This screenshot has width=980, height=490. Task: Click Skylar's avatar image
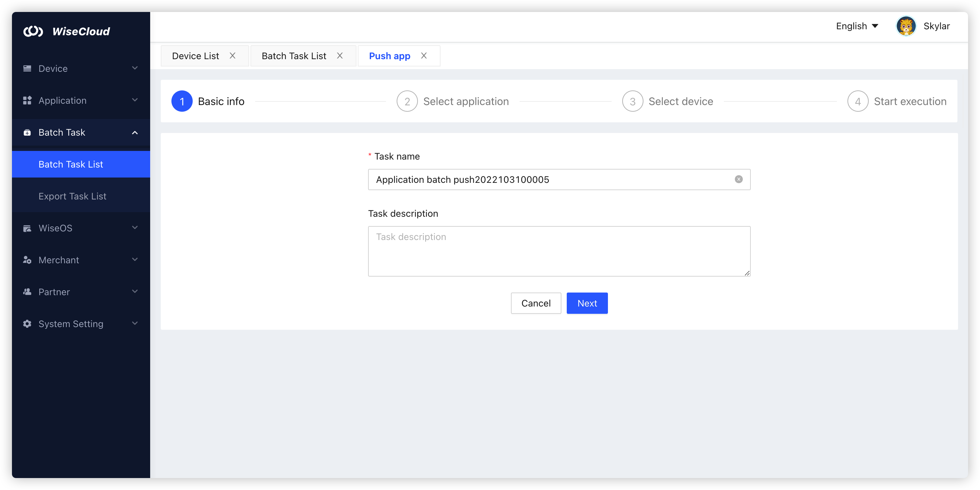906,26
